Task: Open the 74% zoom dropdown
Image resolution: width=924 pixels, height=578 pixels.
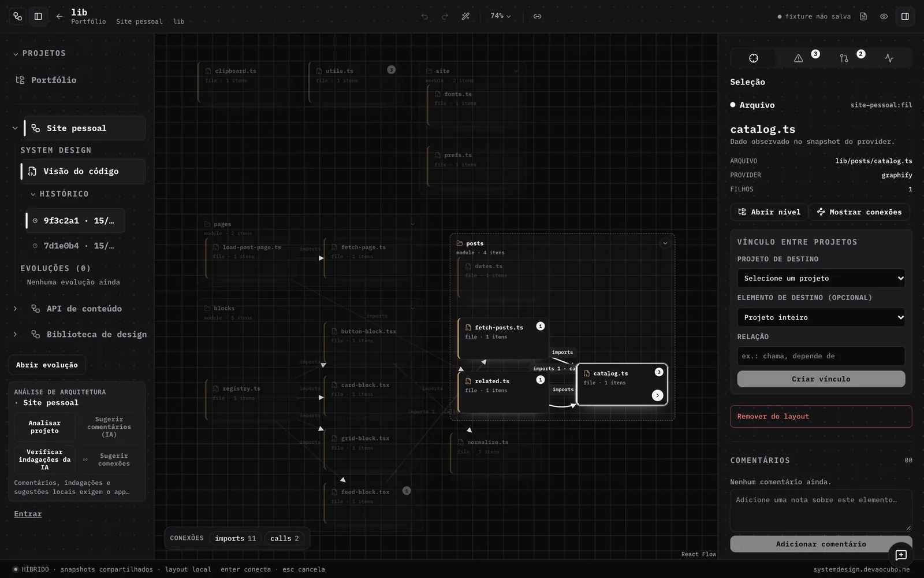Action: pyautogui.click(x=501, y=16)
